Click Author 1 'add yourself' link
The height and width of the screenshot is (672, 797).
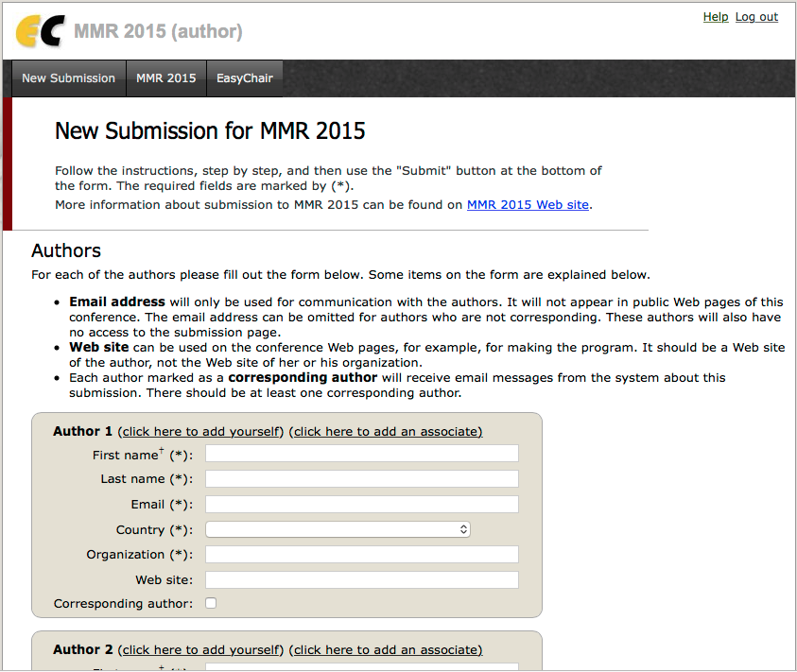200,432
